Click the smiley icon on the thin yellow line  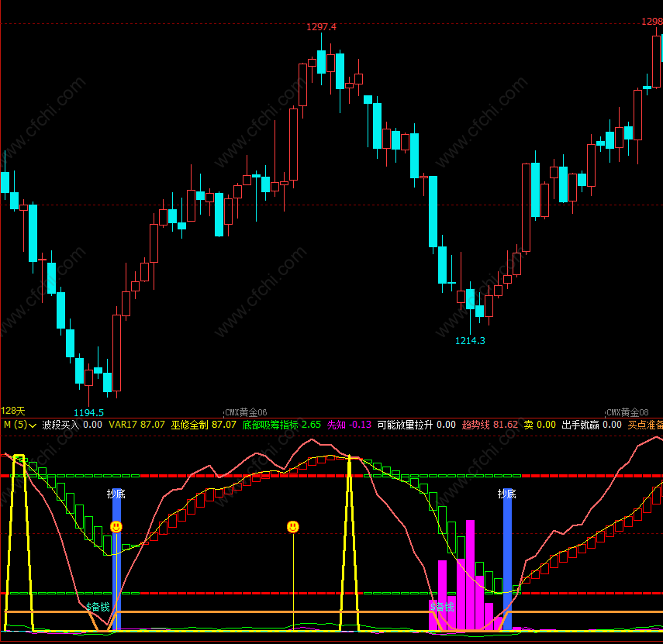click(x=293, y=526)
